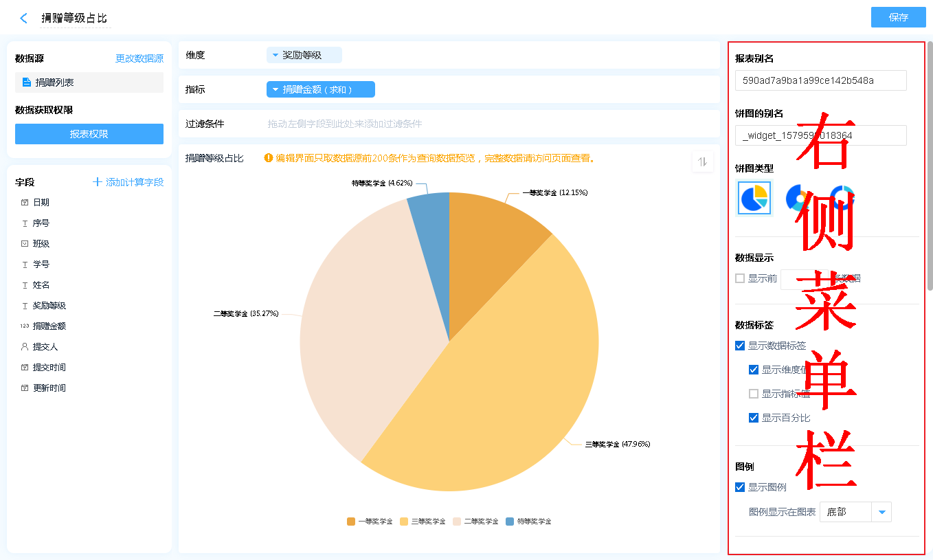The width and height of the screenshot is (933, 560).
Task: Toggle the 显示图例 checkbox
Action: (740, 487)
